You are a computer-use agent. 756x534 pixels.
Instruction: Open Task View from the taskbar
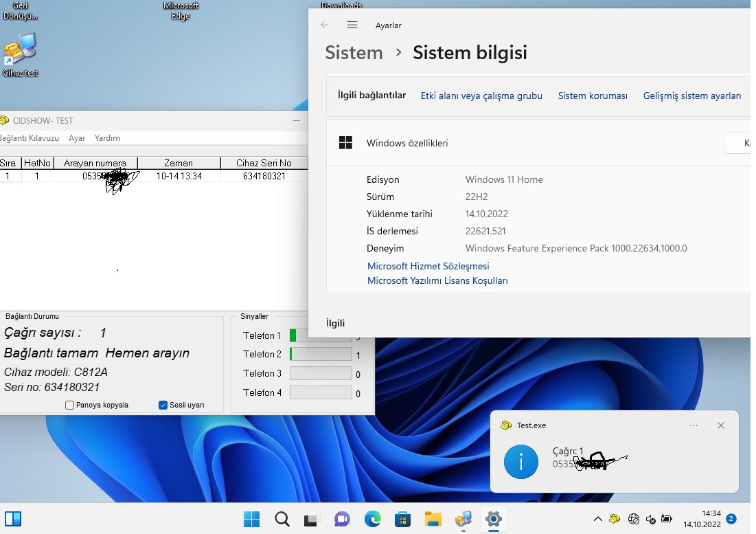(312, 519)
